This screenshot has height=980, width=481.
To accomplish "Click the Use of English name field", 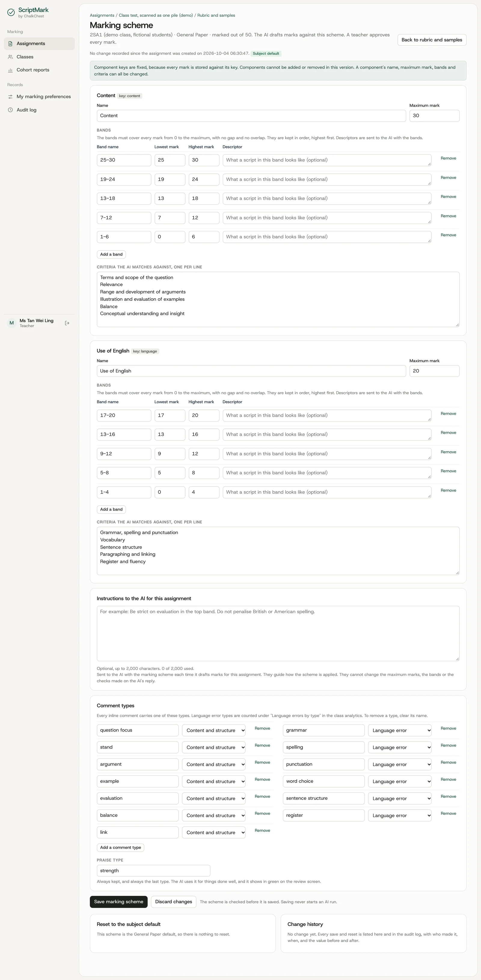I will [251, 371].
